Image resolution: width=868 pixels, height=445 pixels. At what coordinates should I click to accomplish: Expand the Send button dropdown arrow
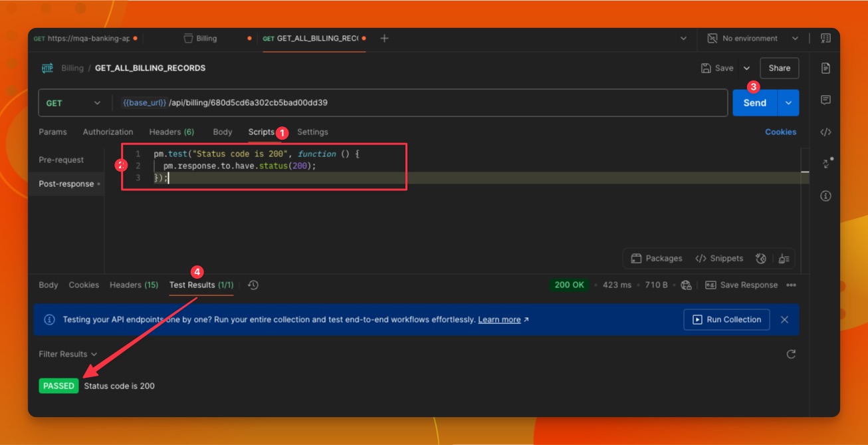click(x=788, y=103)
